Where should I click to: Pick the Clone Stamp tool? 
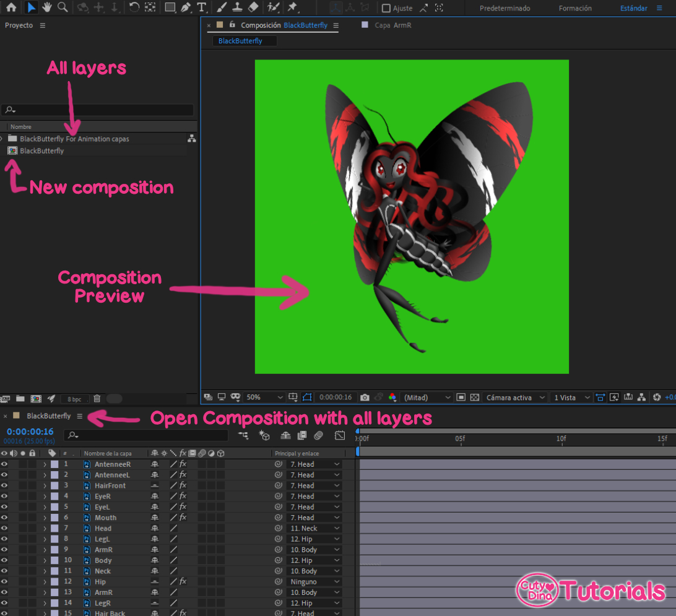(237, 7)
